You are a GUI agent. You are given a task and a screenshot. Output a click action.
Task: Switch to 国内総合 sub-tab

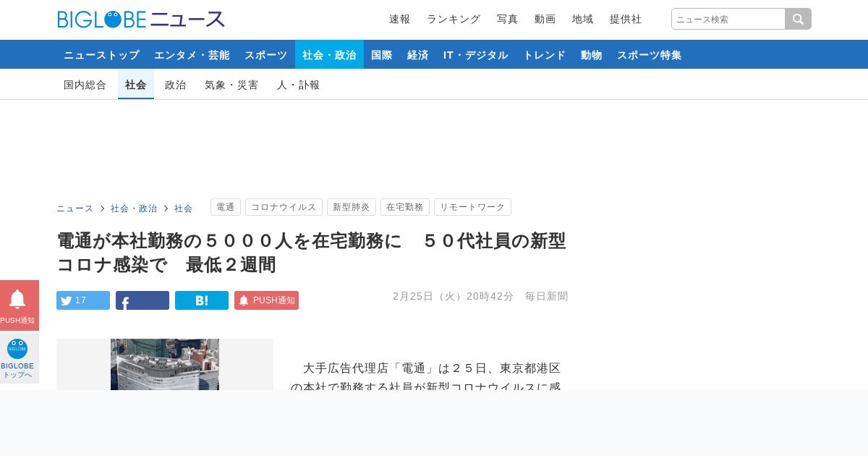pyautogui.click(x=85, y=85)
